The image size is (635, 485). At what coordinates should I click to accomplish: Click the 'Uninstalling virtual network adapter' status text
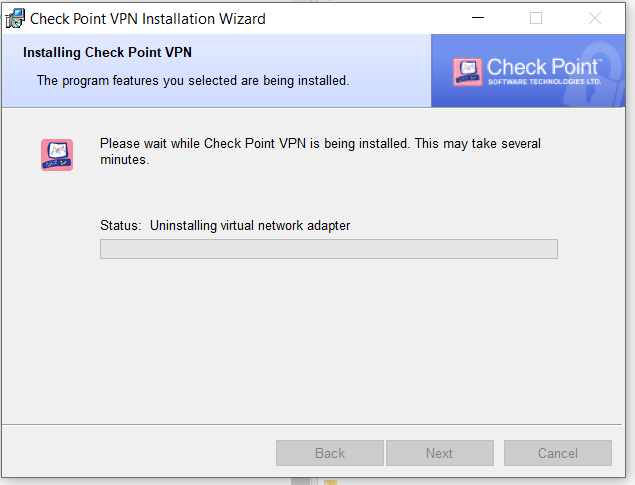point(250,225)
